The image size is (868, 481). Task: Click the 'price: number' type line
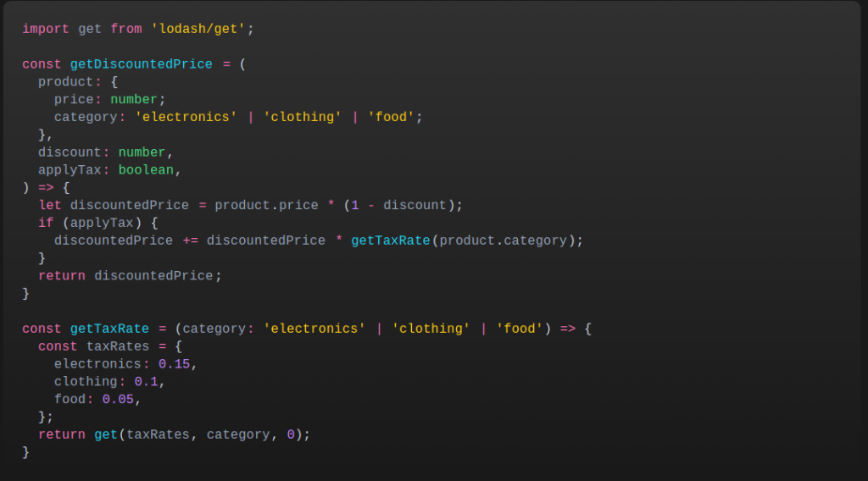109,100
